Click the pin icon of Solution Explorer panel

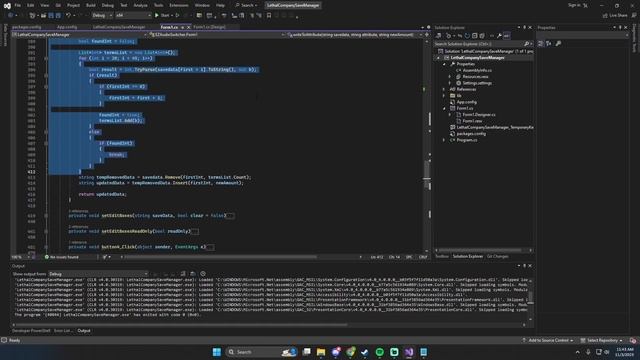[524, 27]
